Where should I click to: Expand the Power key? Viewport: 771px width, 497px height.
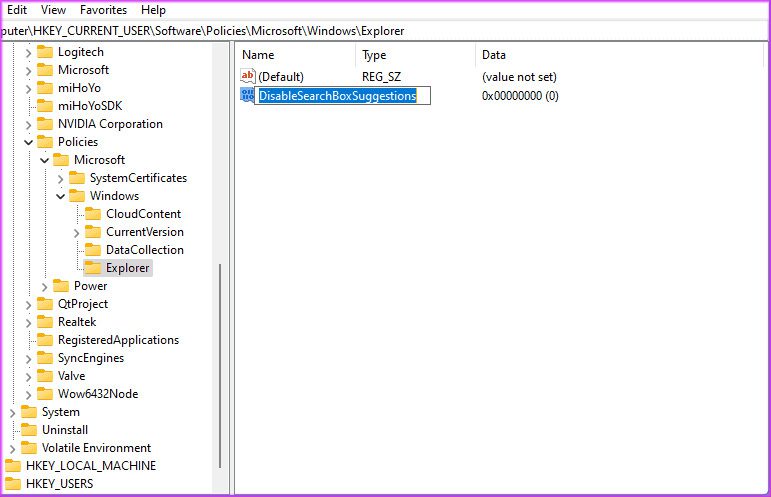(44, 287)
